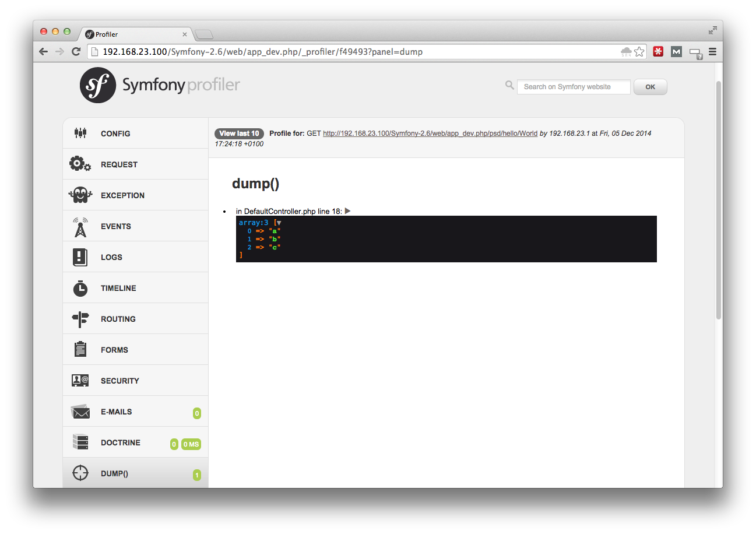This screenshot has width=756, height=534.
Task: Click the Forms clipboard icon
Action: [x=80, y=349]
